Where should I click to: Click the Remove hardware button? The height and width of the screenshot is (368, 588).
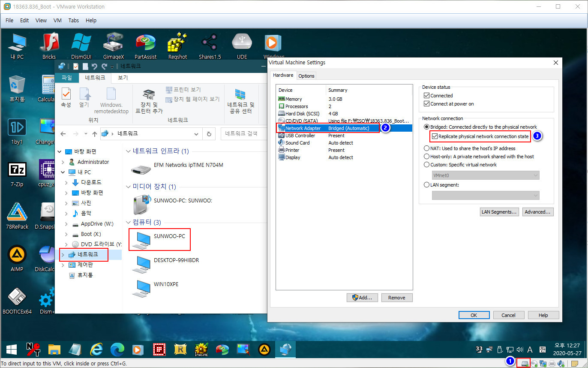coord(396,297)
